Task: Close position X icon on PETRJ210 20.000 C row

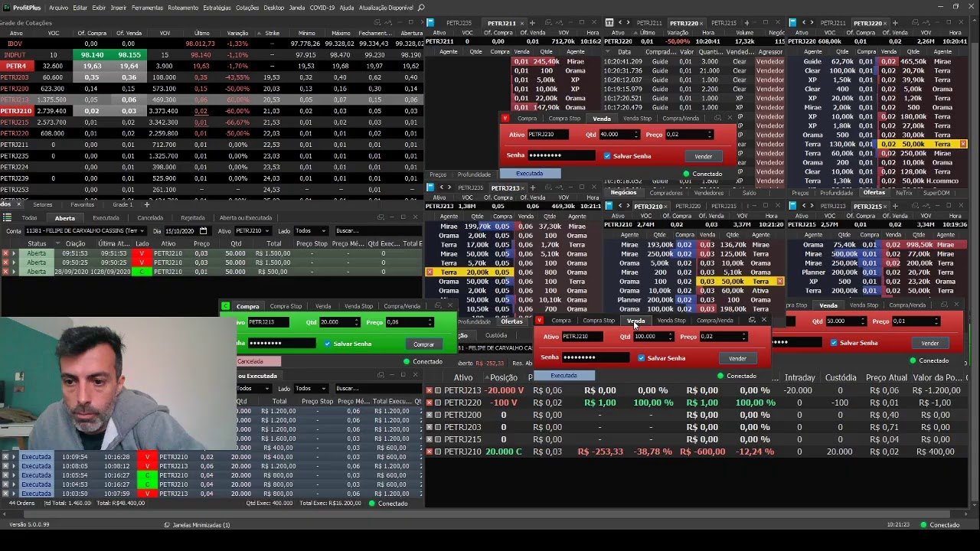Action: coord(430,452)
